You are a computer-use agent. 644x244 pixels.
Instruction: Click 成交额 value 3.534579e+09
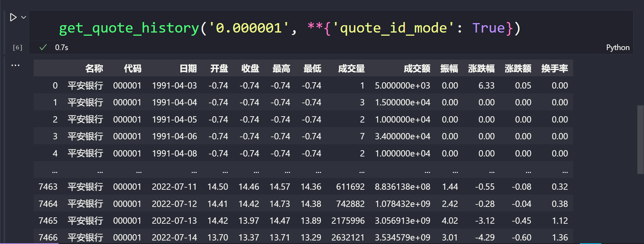[x=402, y=238]
